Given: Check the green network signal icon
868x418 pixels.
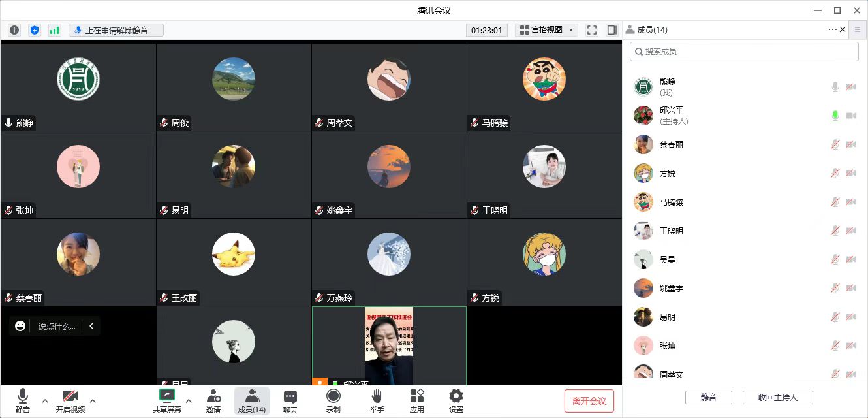Looking at the screenshot, I should coord(54,30).
